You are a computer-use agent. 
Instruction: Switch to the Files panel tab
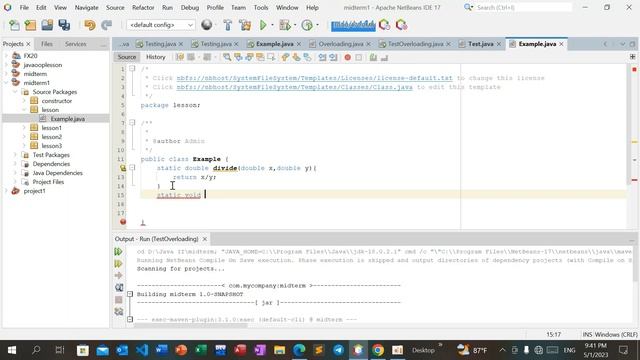tap(47, 44)
